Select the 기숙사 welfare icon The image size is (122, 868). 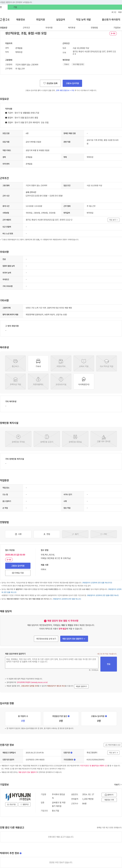pos(38,363)
